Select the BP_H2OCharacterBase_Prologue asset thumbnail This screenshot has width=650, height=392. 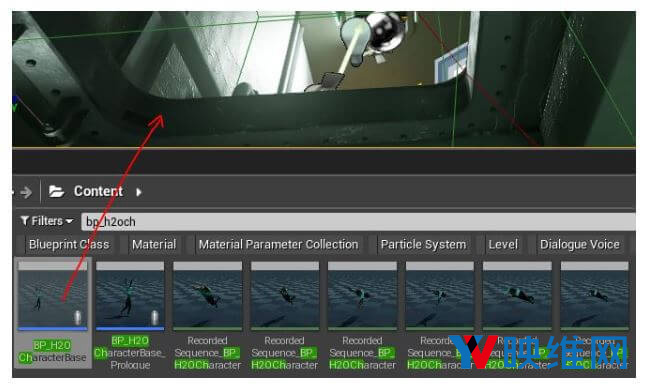130,295
